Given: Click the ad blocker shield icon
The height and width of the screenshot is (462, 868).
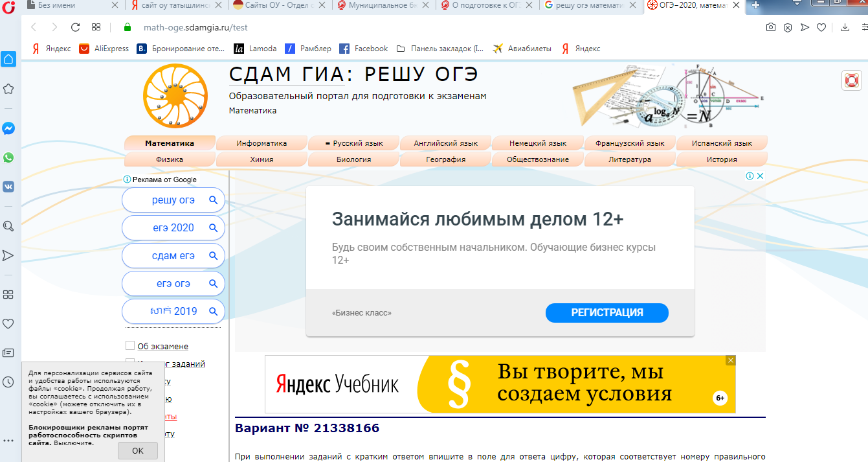Looking at the screenshot, I should click(x=788, y=27).
